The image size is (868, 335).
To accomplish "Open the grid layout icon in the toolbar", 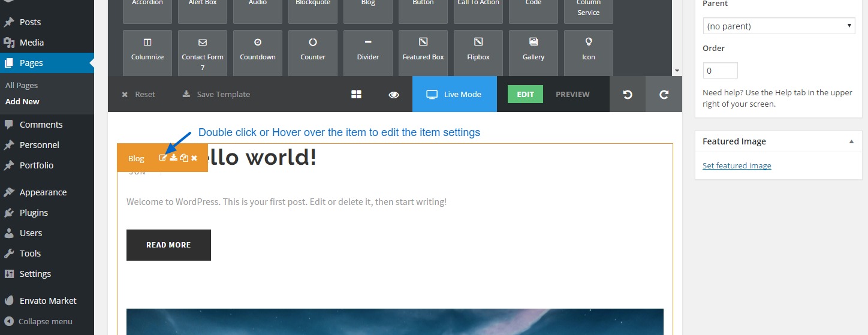I will point(356,94).
